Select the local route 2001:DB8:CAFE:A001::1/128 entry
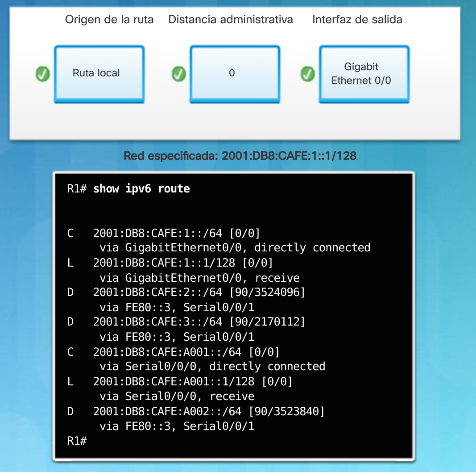 (192, 381)
